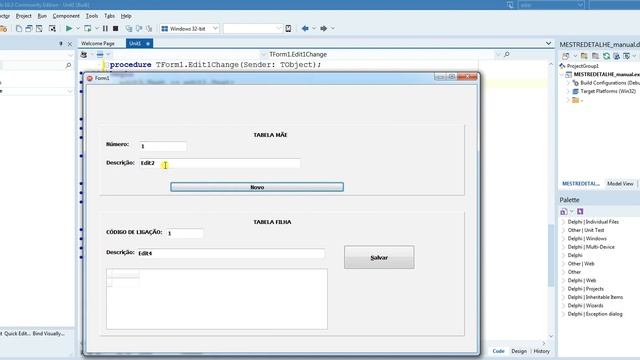Click the Trace Into debug icon

coord(129,28)
